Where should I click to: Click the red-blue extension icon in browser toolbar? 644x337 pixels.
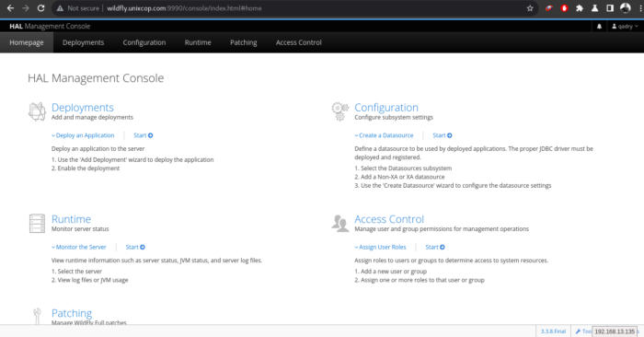548,8
